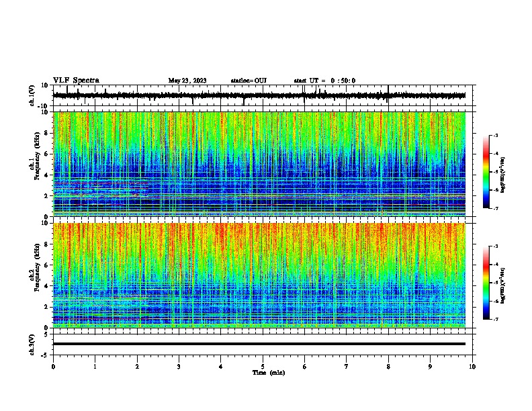Select the "May 23, 2023" date text
This screenshot has height=411, width=532.
point(187,81)
